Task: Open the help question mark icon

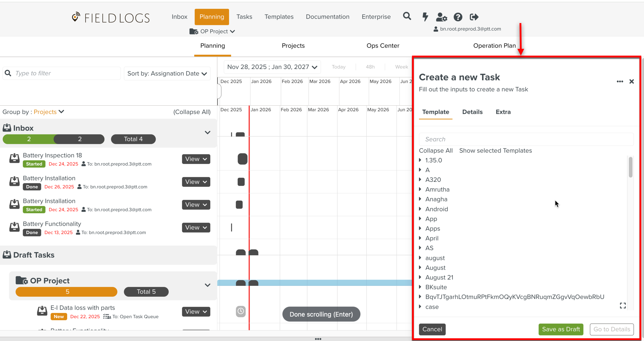Action: pos(458,17)
